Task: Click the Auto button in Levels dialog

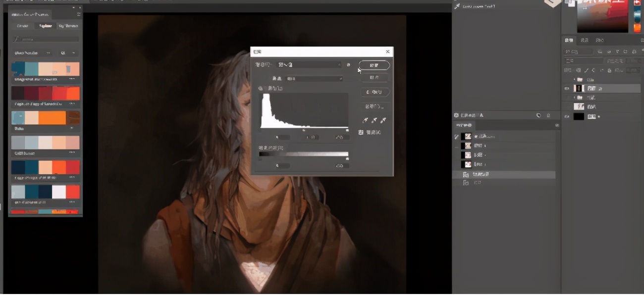Action: pyautogui.click(x=374, y=92)
